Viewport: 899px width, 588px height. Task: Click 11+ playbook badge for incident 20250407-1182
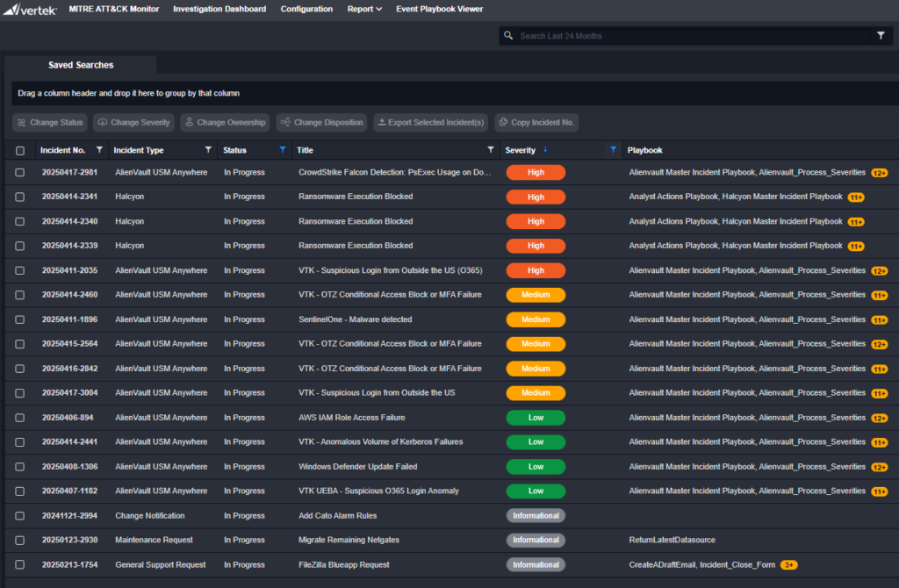pos(879,491)
